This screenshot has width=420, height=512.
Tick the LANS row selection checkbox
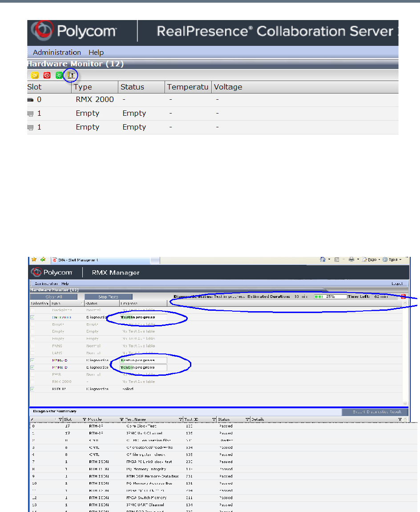(32, 353)
